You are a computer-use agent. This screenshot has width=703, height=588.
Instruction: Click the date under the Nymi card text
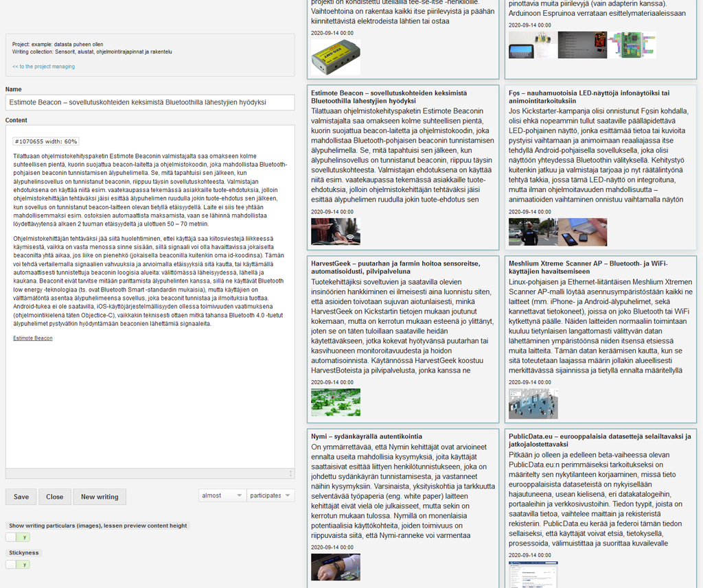tap(332, 548)
